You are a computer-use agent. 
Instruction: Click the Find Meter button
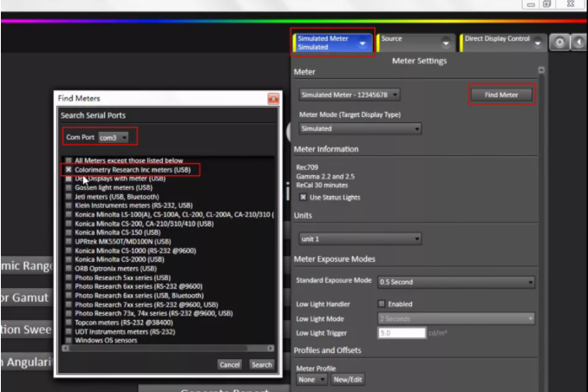coord(501,95)
